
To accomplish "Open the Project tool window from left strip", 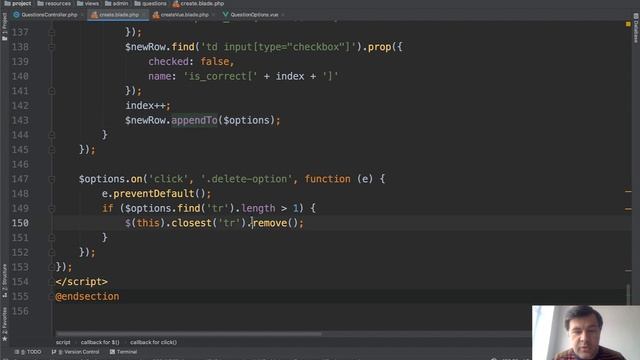I will (x=4, y=27).
